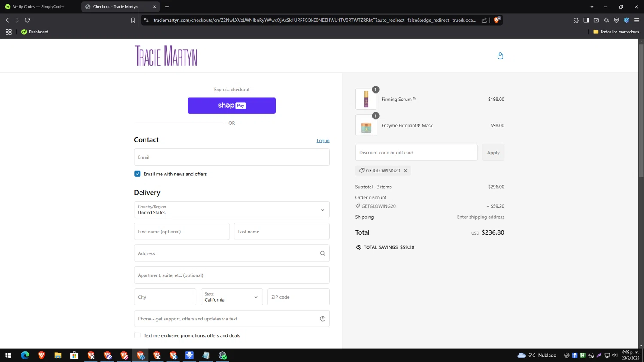Click the address search magnifier icon
Screen dimensions: 644x362
coord(322,253)
